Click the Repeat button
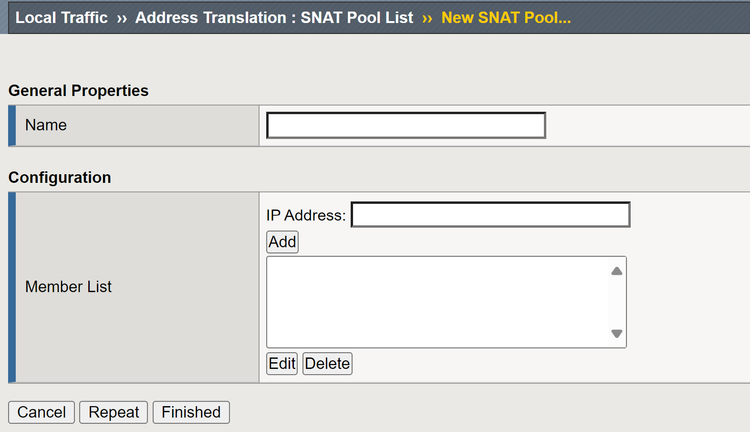 coord(113,412)
